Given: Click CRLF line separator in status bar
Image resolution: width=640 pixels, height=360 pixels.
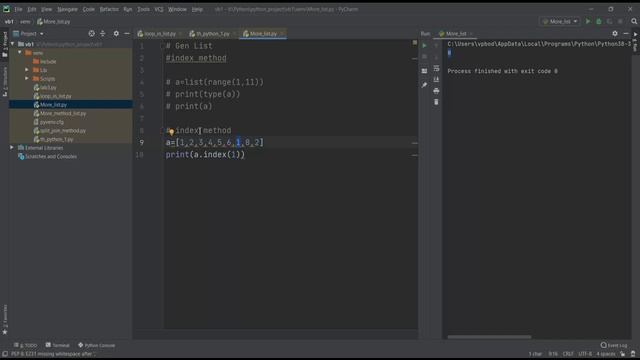Looking at the screenshot, I should 568,354.
